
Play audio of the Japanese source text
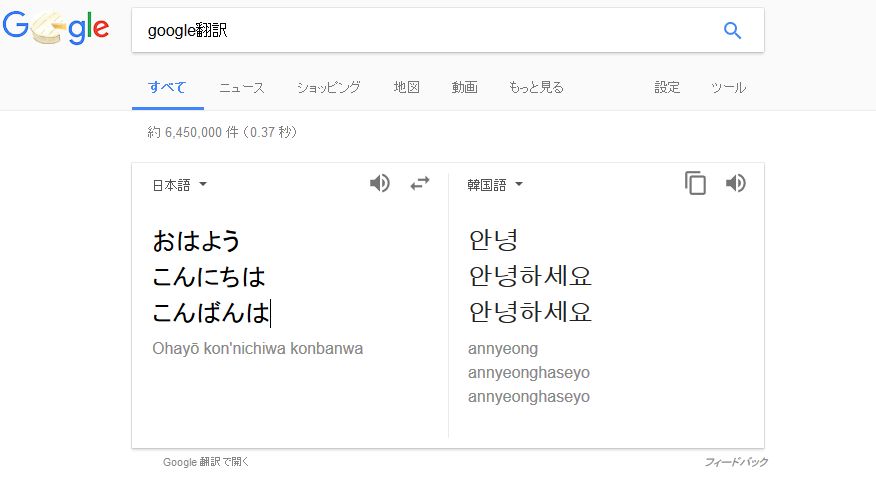pos(380,184)
